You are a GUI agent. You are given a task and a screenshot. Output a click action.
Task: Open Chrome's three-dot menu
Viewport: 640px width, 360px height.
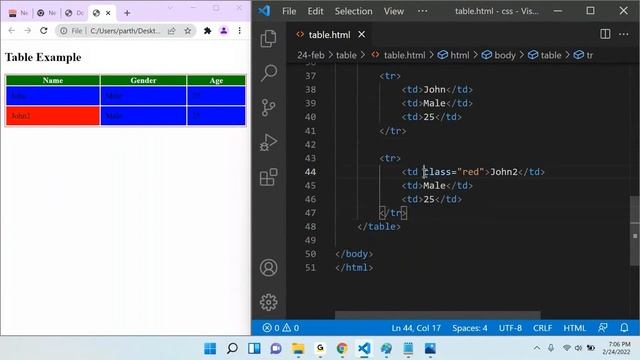coord(240,31)
